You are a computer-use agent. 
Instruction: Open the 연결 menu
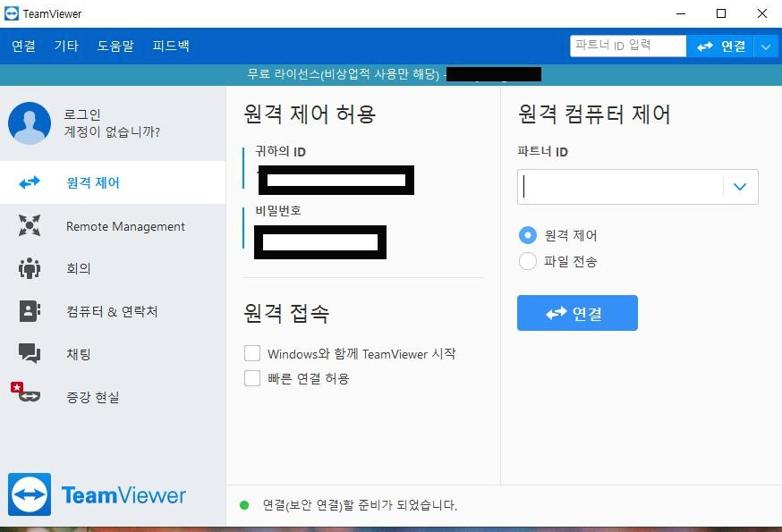23,46
